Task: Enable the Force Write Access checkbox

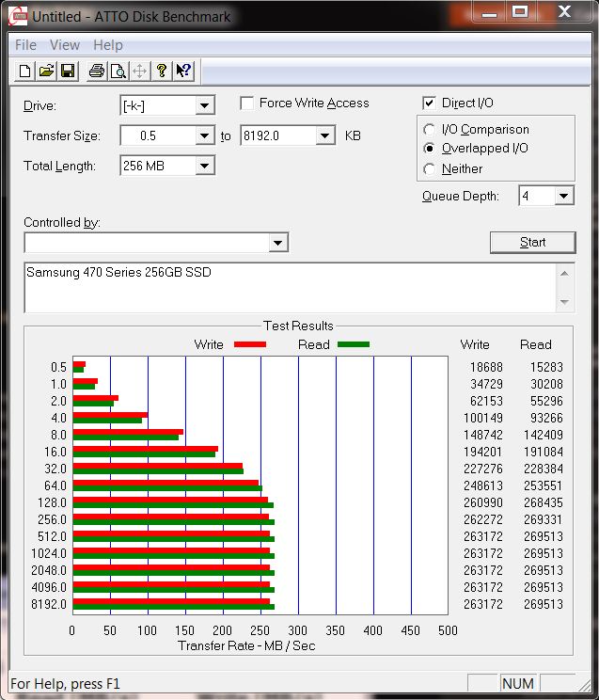Action: point(247,103)
